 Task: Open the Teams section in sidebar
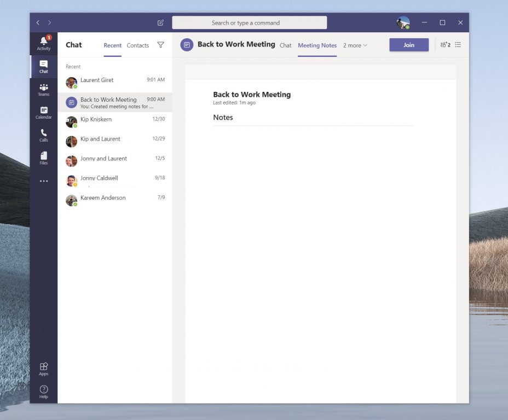(x=44, y=89)
